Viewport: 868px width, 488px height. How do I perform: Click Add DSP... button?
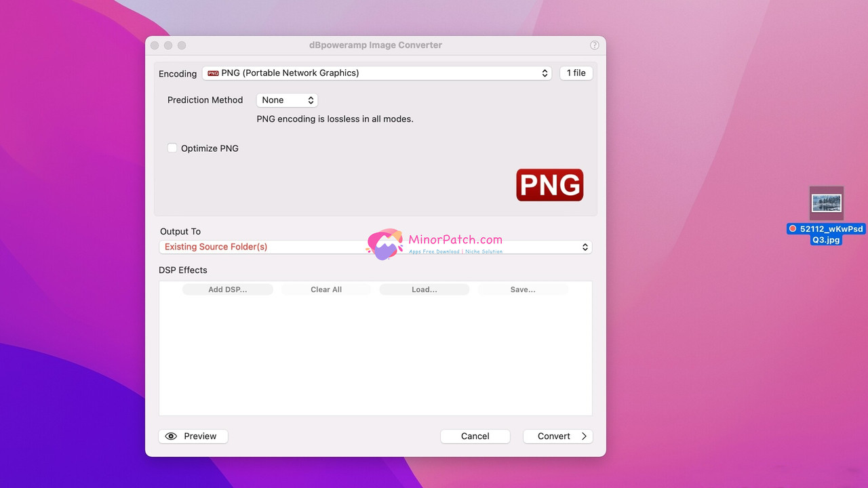[x=227, y=289]
